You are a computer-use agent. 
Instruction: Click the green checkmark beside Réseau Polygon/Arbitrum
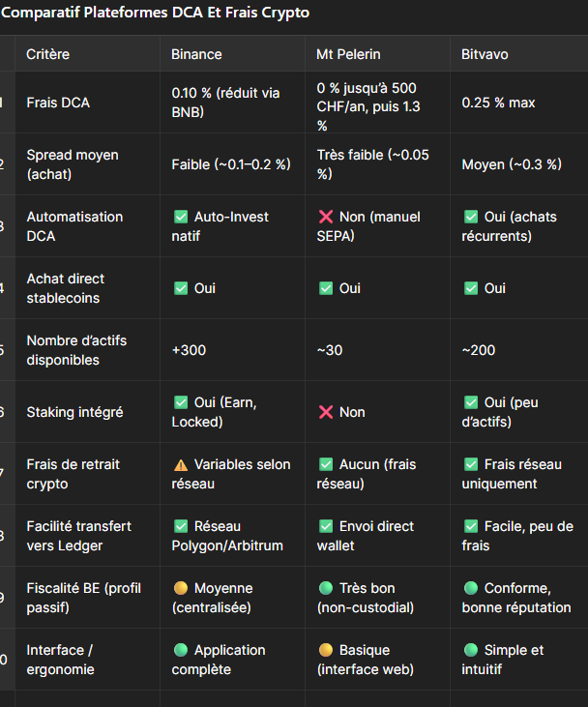coord(180,526)
